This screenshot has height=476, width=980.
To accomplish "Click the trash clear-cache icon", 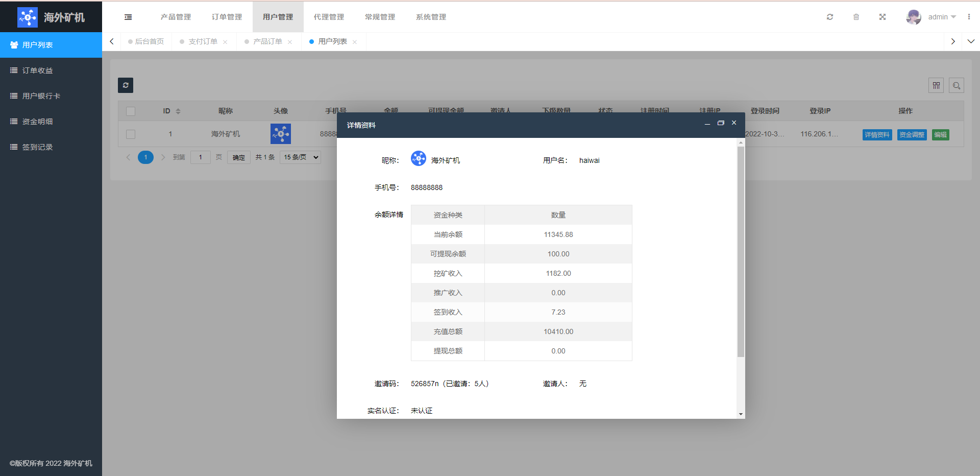I will (x=856, y=17).
